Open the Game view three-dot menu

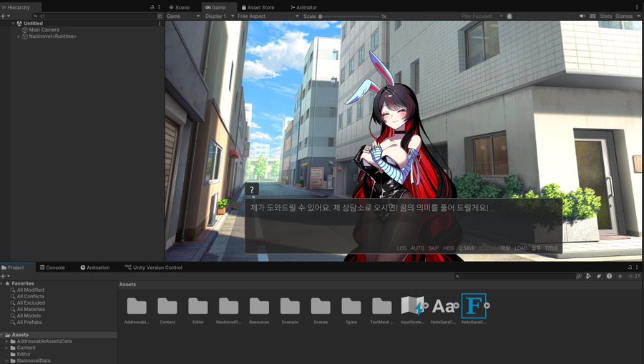click(x=637, y=7)
